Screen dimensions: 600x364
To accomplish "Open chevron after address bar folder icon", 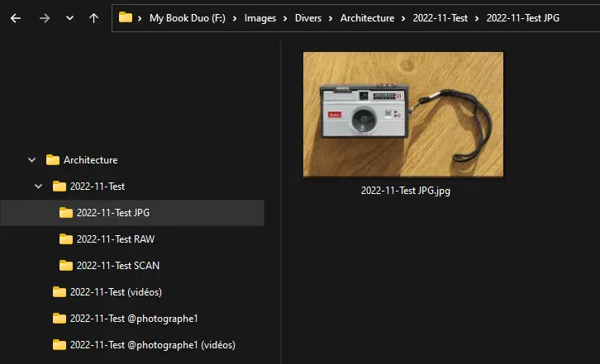I will pyautogui.click(x=140, y=18).
